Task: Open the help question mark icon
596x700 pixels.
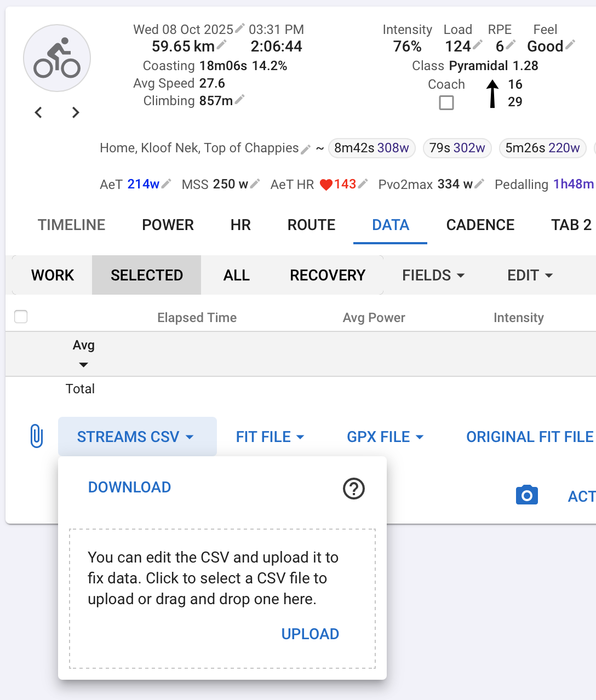Action: click(x=354, y=488)
